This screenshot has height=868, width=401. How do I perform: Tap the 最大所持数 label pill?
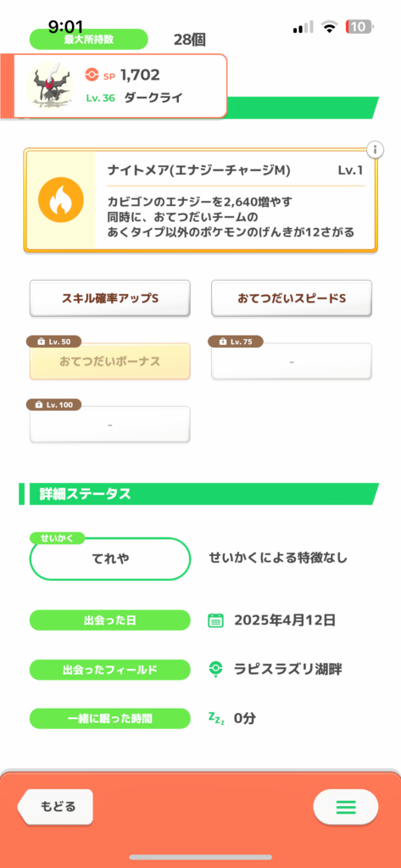point(89,39)
